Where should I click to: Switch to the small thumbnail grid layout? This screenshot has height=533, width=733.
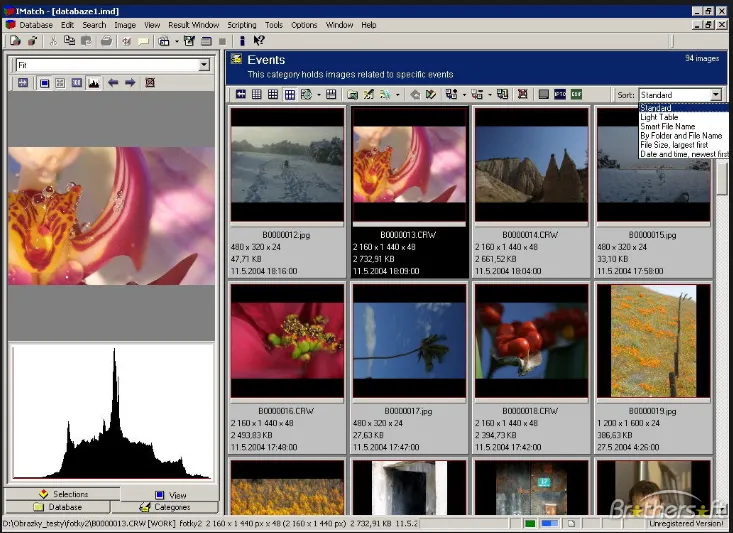[x=257, y=94]
